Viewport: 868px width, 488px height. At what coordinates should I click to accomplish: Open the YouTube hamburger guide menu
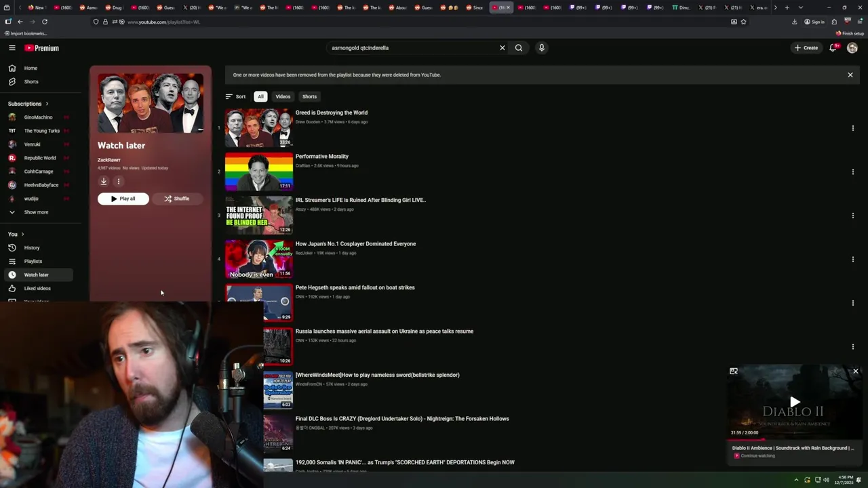pyautogui.click(x=12, y=48)
